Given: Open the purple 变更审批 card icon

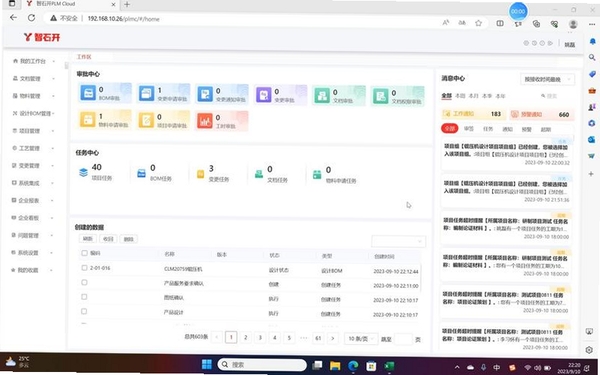Looking at the screenshot, I should tap(263, 95).
